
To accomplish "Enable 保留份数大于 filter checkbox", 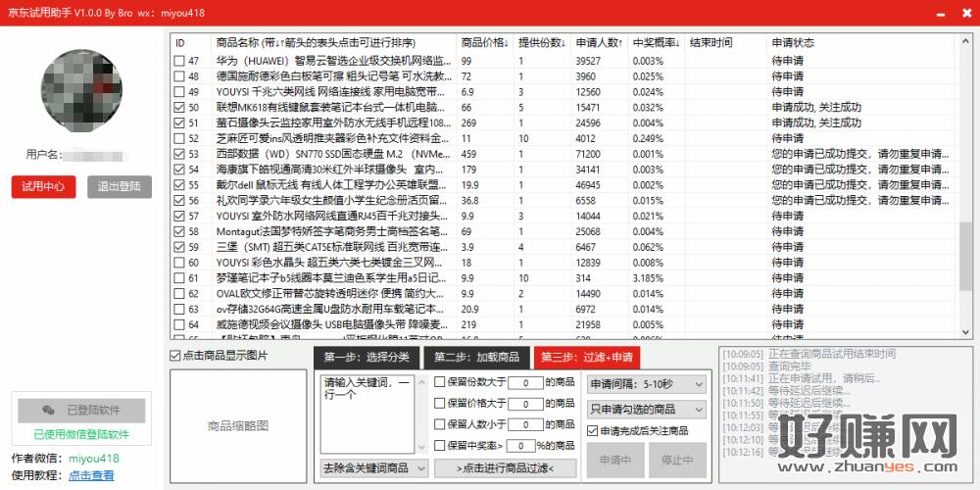I will click(x=440, y=382).
